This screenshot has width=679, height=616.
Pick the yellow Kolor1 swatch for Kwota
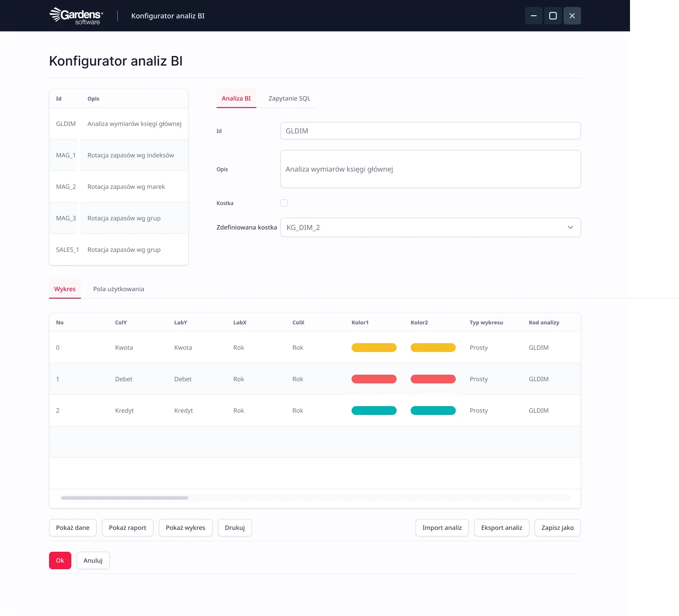click(374, 348)
